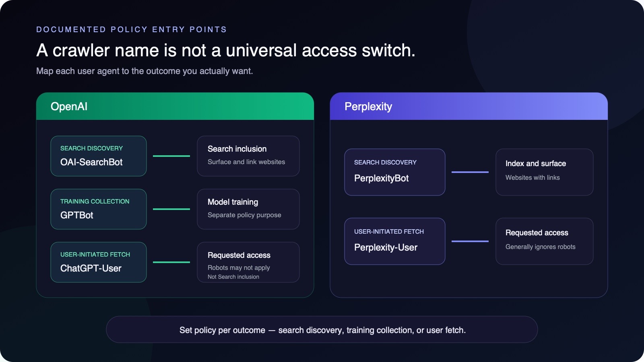This screenshot has height=362, width=644.
Task: Click 'USER-INITIATED FETCH' label above Perplexity-User
Action: [389, 231]
